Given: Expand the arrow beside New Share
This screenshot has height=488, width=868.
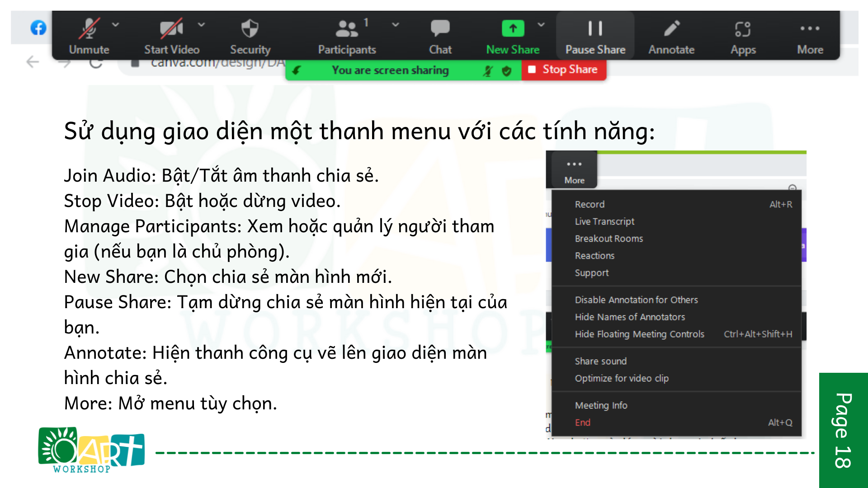Looking at the screenshot, I should click(541, 24).
